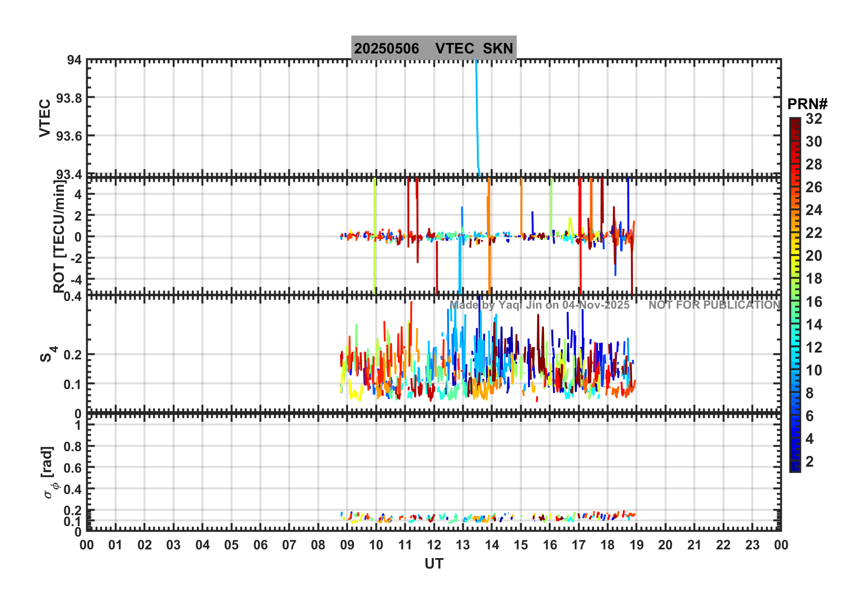Image resolution: width=868 pixels, height=590 pixels.
Task: Click the VTEC y-axis label
Action: point(45,118)
